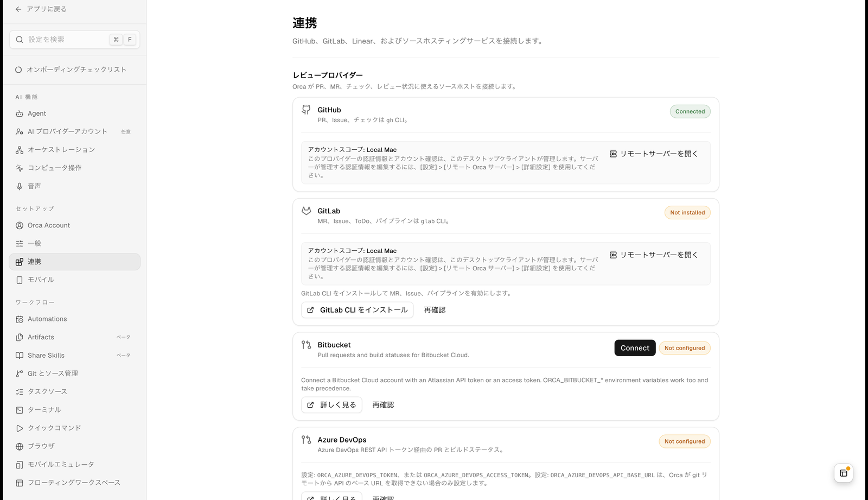
Task: Open Orca Account settings
Action: 74,225
